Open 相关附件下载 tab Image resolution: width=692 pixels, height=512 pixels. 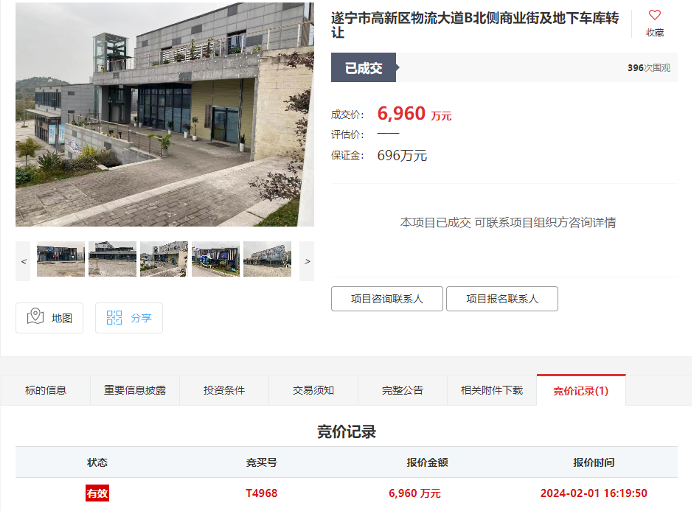point(492,390)
